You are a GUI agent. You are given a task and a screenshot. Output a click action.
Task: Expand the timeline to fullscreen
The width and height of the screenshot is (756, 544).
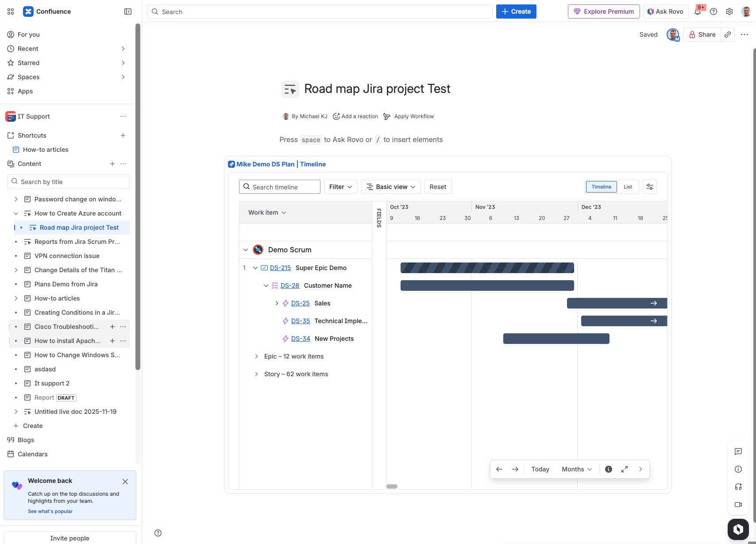coord(625,469)
